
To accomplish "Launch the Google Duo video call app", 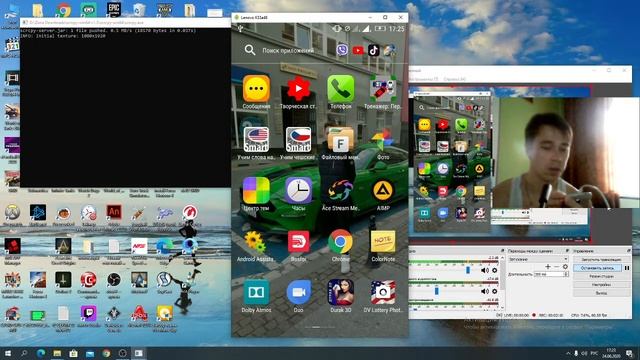I will pos(298,292).
